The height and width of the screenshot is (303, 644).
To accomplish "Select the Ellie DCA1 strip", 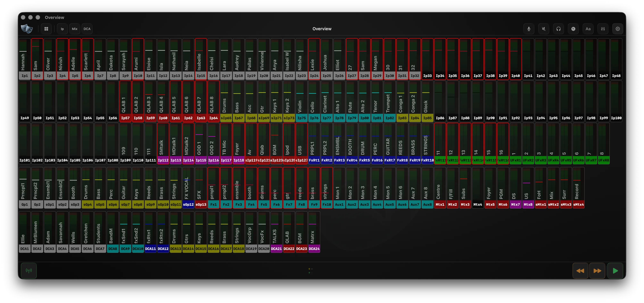I will tap(25, 232).
